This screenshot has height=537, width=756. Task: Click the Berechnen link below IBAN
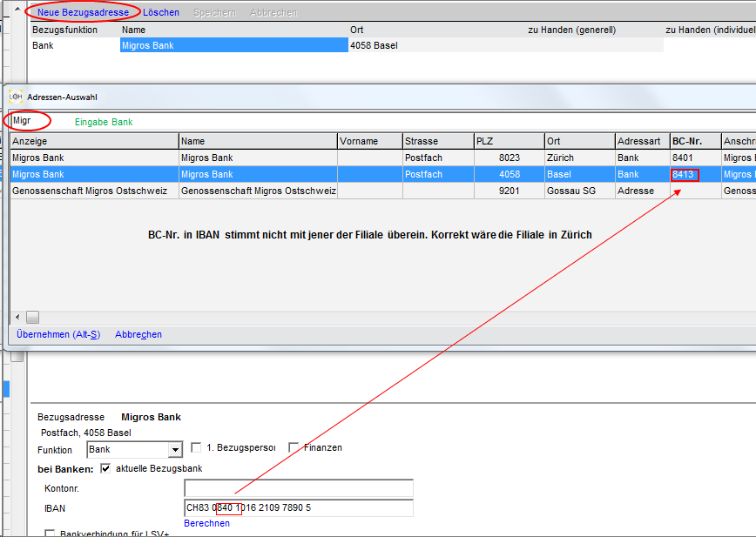pos(206,523)
